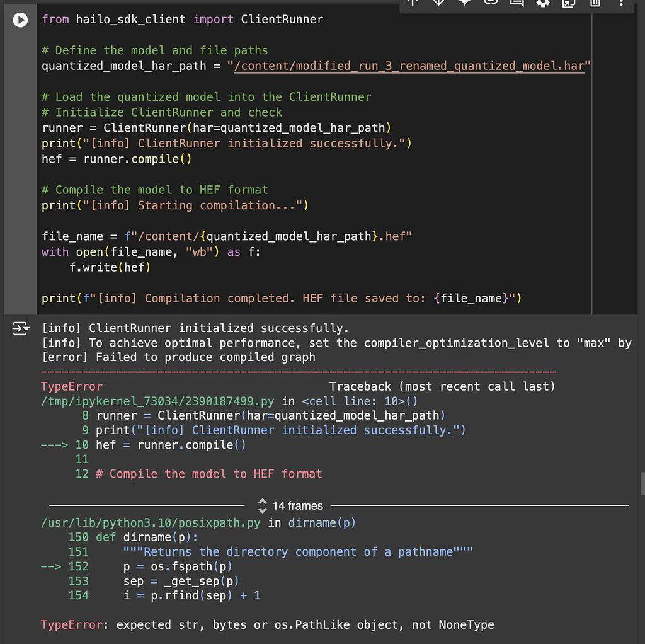Screen dimensions: 645x644
Task: Place cursor at f.write(hef) line
Action: tap(110, 267)
